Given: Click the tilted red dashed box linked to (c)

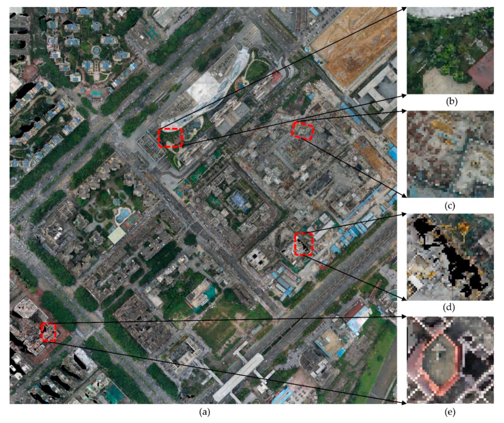Looking at the screenshot, I should click(303, 131).
